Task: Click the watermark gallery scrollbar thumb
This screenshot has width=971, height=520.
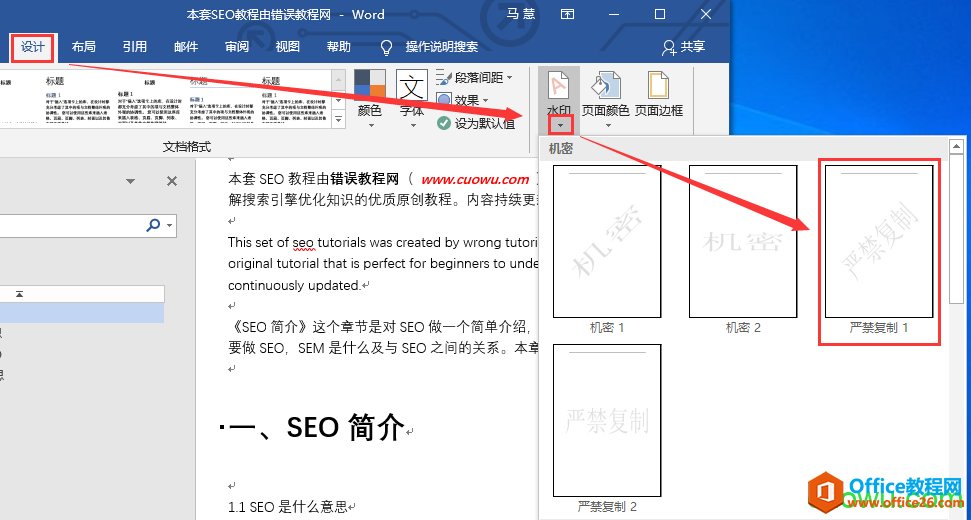Action: 956,229
